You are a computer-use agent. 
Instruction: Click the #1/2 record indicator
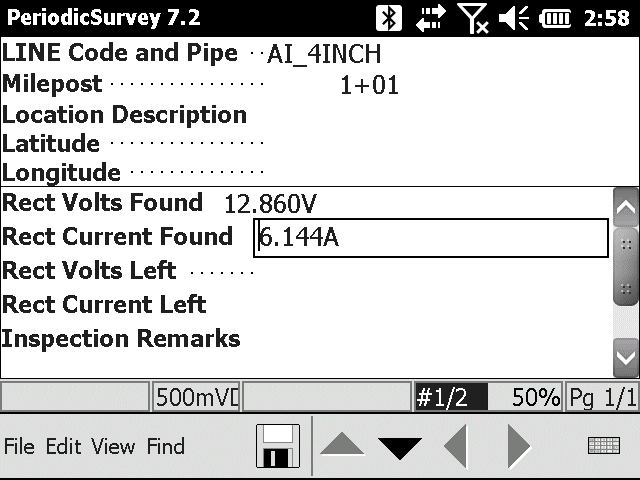click(x=450, y=397)
